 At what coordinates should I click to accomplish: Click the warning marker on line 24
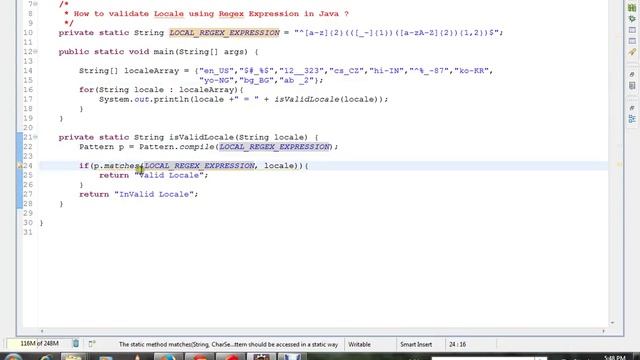tap(19, 166)
